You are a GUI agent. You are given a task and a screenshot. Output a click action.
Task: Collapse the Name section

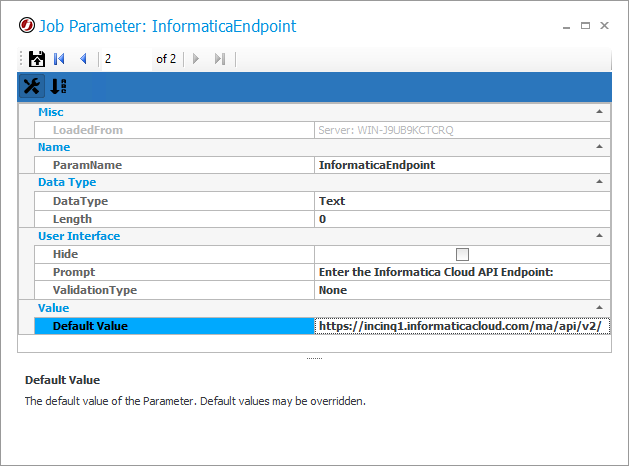tap(599, 147)
